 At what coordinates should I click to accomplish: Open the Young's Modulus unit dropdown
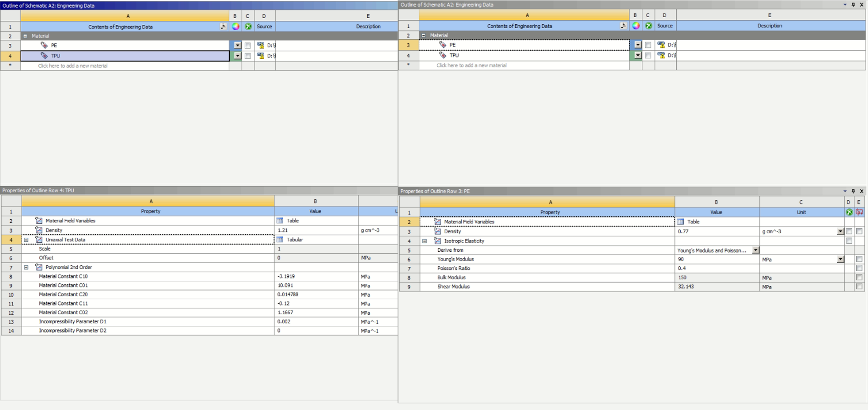tap(840, 259)
